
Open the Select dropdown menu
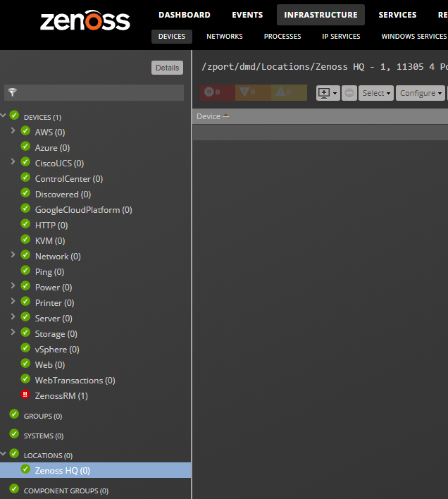376,93
